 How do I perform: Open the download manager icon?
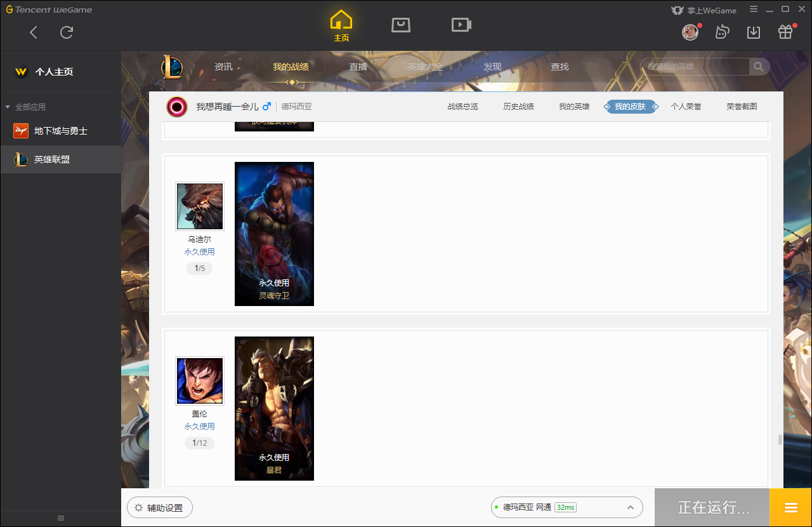(754, 32)
